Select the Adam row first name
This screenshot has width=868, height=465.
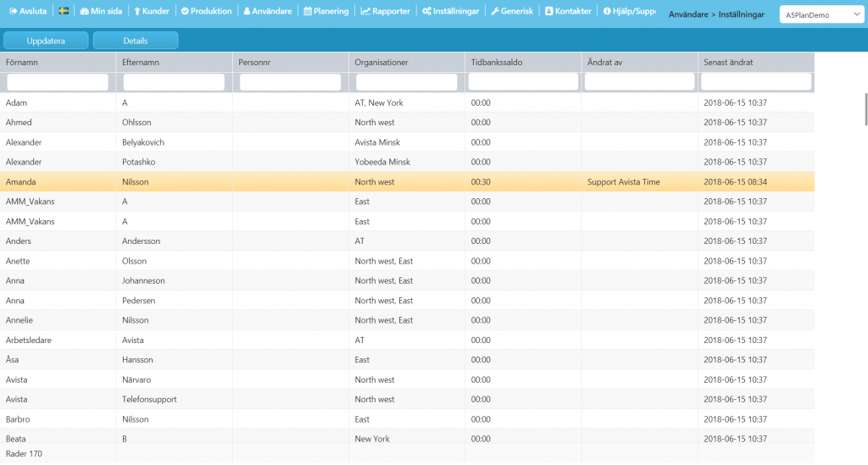16,102
